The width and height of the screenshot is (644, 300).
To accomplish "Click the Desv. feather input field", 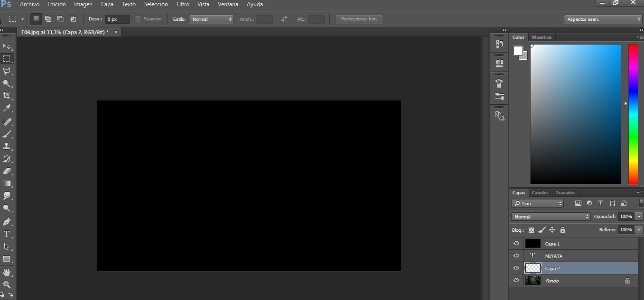I will coord(117,19).
